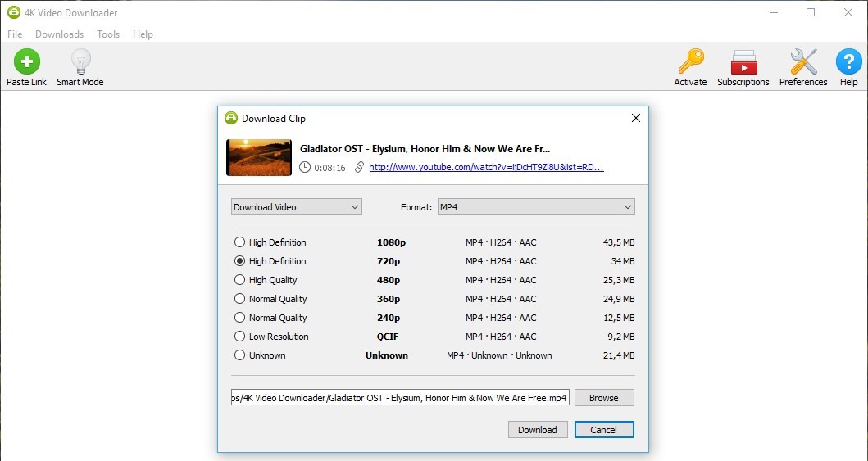Select the 480p High Quality option

(x=239, y=280)
